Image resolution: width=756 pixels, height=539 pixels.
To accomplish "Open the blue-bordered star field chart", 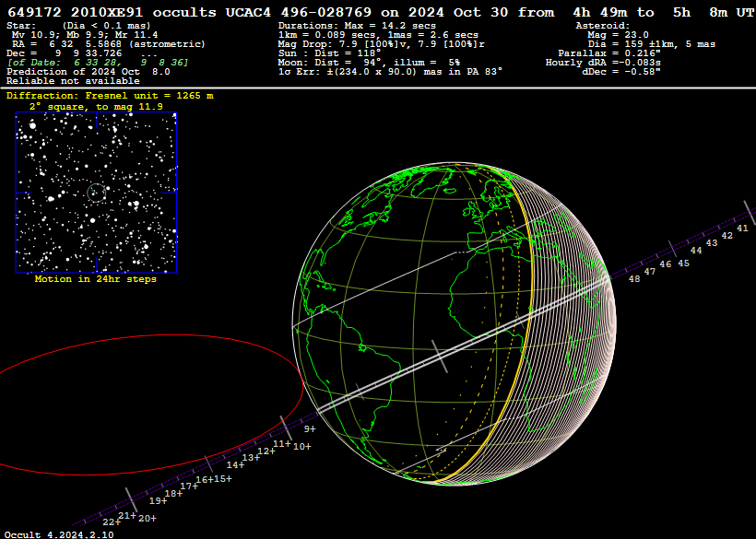I will 96,193.
